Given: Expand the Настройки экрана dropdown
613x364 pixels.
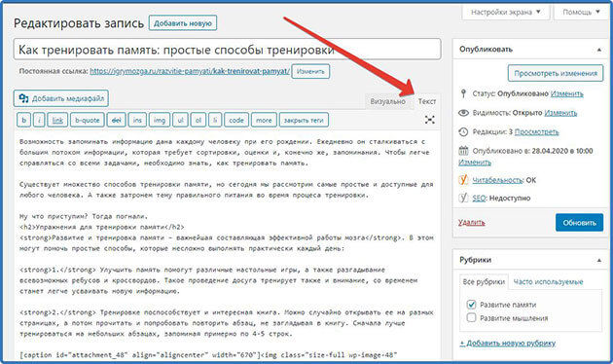Looking at the screenshot, I should [506, 12].
